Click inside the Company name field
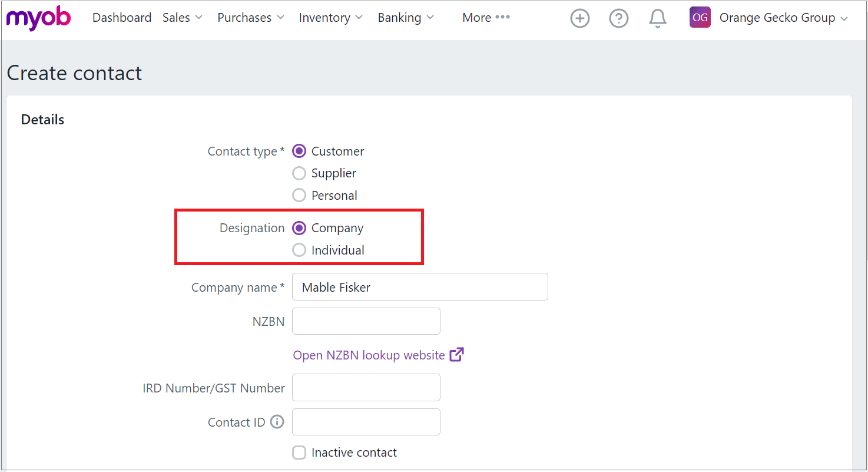The height and width of the screenshot is (472, 868). coord(419,286)
